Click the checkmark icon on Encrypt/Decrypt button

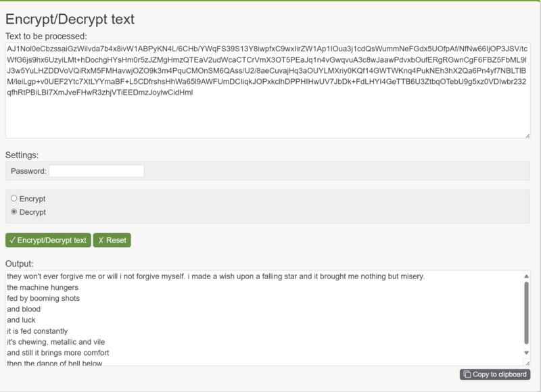[x=12, y=241]
